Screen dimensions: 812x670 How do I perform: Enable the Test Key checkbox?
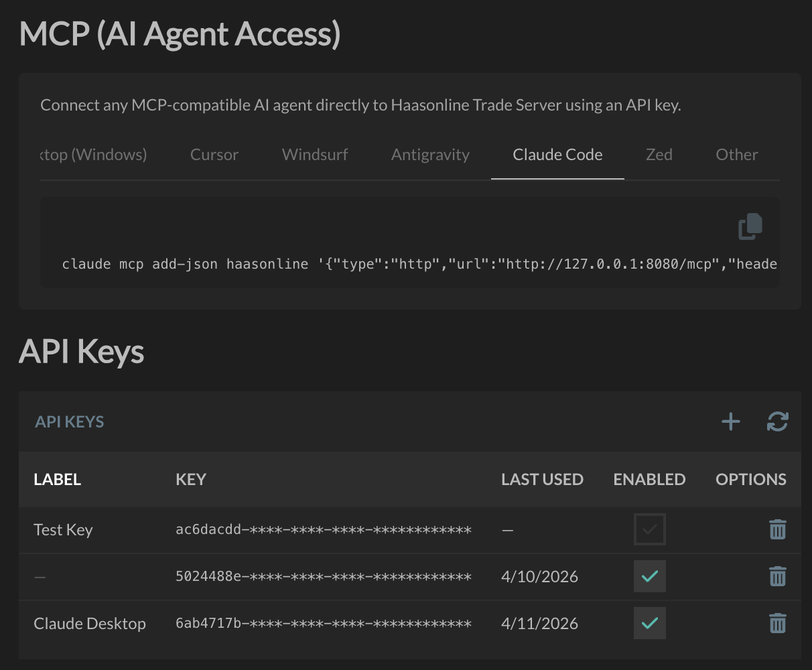[x=649, y=529]
